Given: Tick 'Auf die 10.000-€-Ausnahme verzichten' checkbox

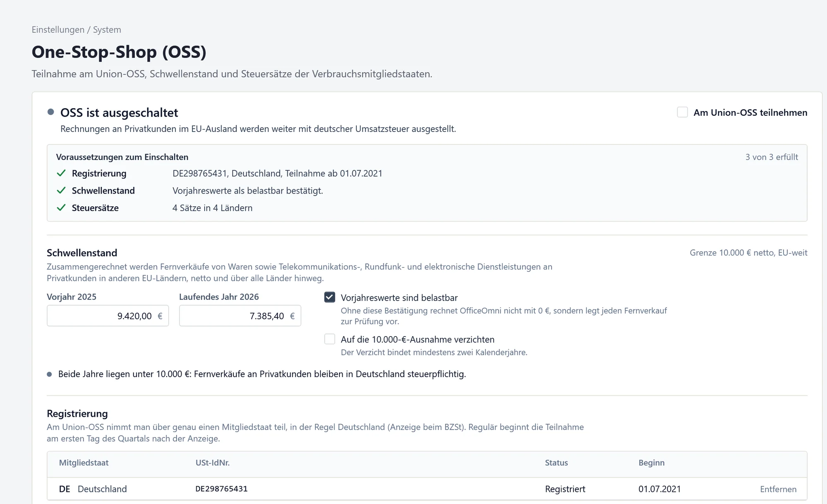Looking at the screenshot, I should pos(330,339).
